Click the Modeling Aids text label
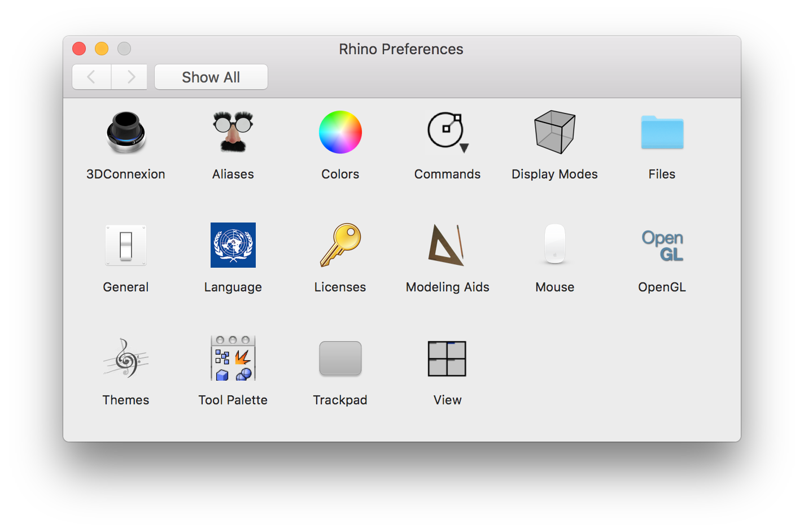 click(448, 287)
